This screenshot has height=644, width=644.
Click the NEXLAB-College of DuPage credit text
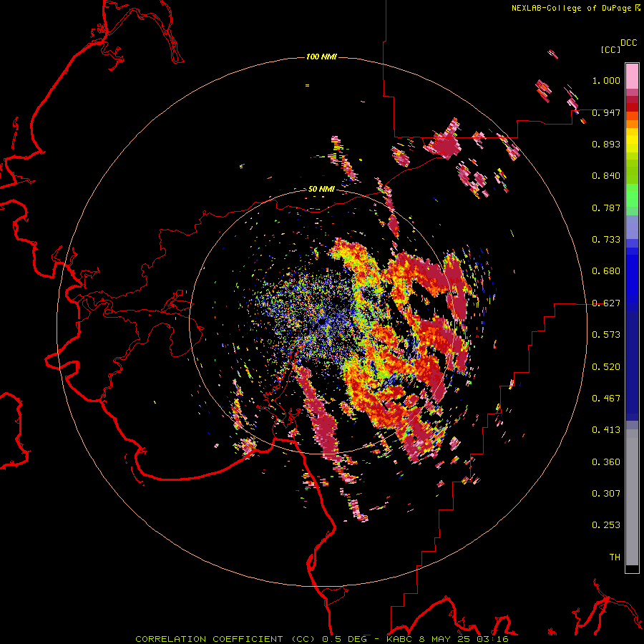[x=571, y=8]
